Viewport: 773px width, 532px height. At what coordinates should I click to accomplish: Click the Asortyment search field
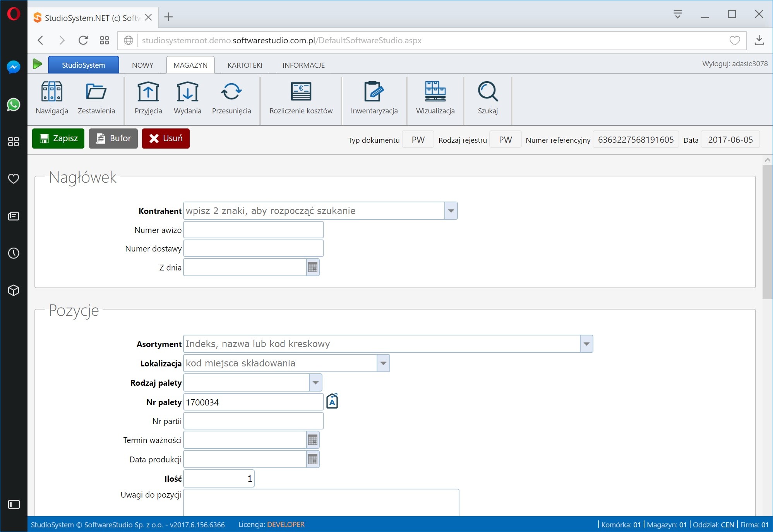pos(382,344)
